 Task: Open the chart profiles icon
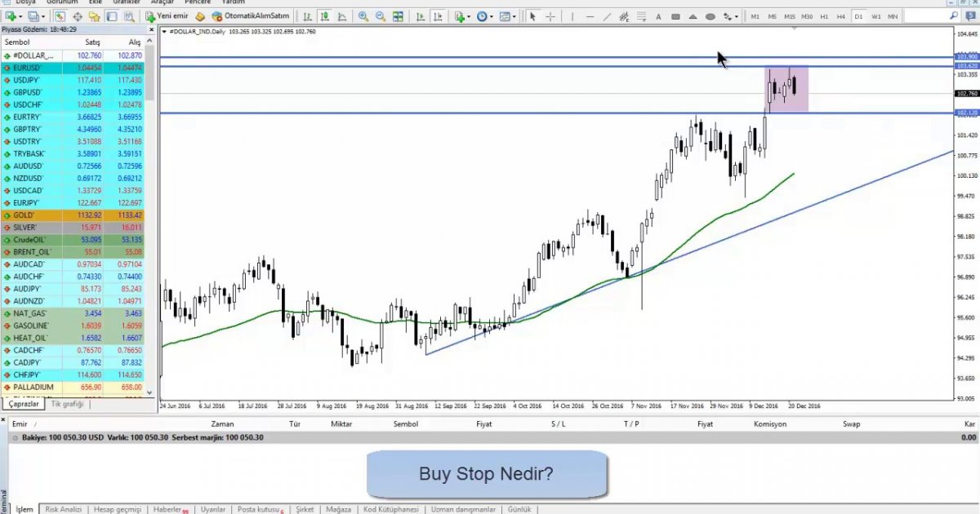pyautogui.click(x=33, y=16)
